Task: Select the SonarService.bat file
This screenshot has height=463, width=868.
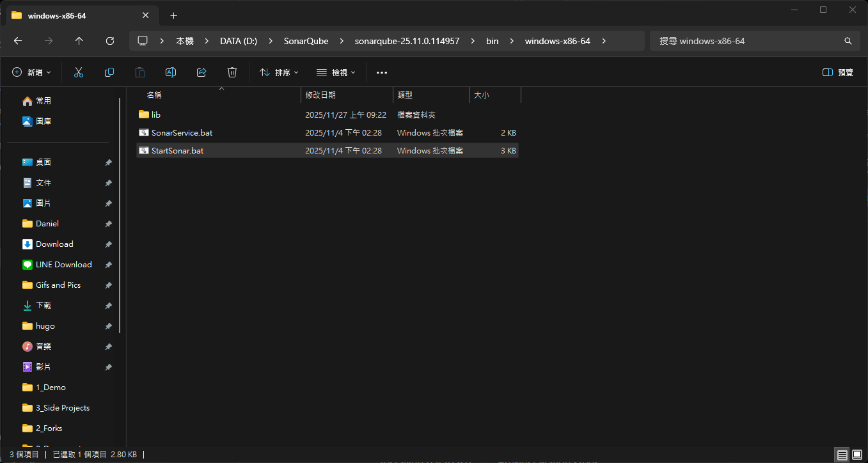Action: 182,133
